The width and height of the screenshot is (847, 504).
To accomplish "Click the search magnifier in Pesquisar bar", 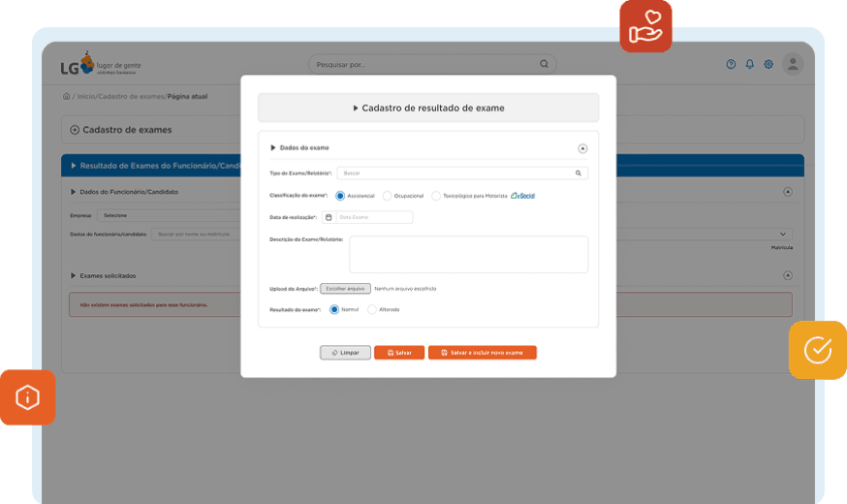I will click(544, 64).
